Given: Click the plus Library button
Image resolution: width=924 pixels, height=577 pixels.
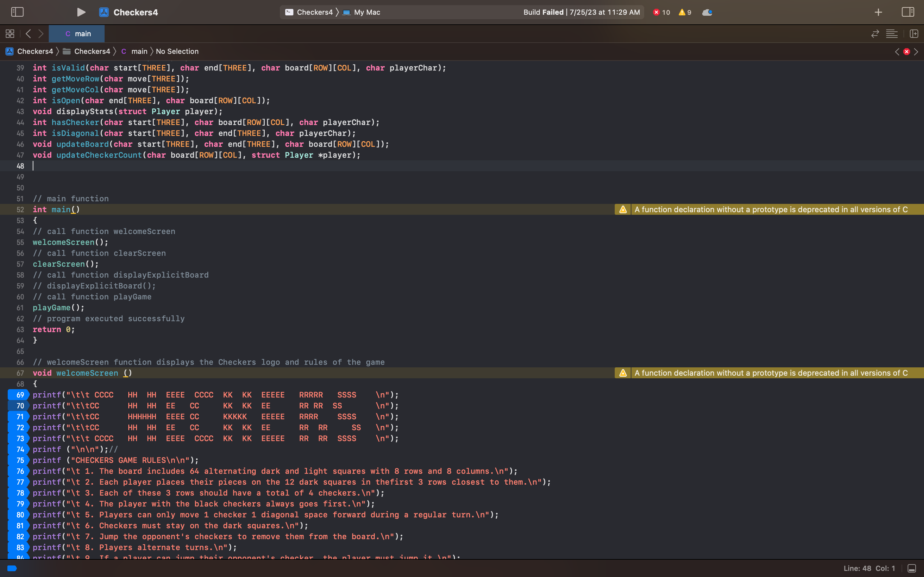Looking at the screenshot, I should coord(878,12).
